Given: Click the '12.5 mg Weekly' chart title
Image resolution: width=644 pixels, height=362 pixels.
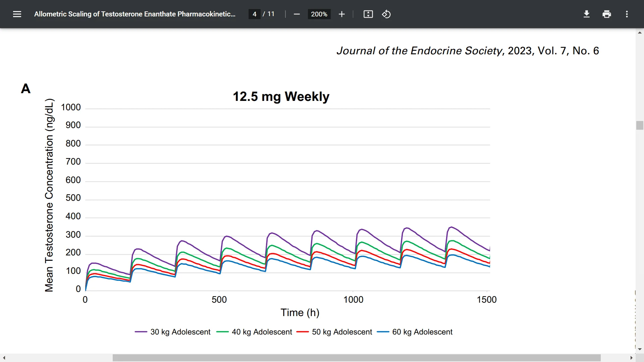Looking at the screenshot, I should 281,97.
